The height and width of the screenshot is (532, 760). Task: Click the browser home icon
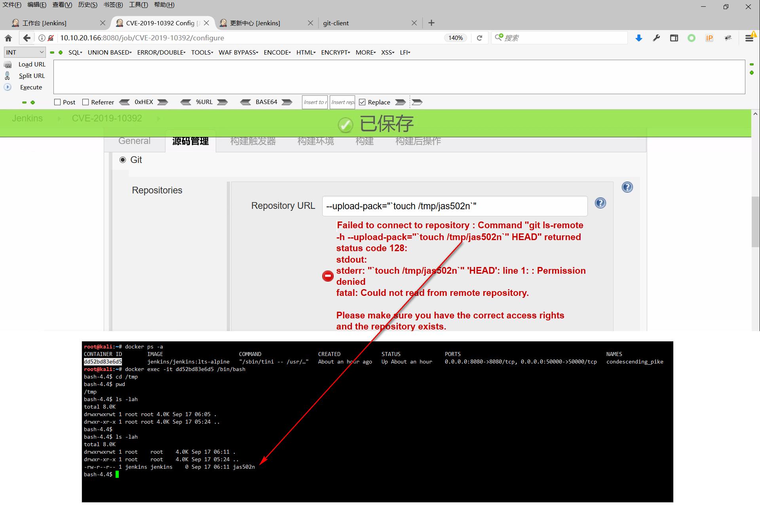point(8,38)
